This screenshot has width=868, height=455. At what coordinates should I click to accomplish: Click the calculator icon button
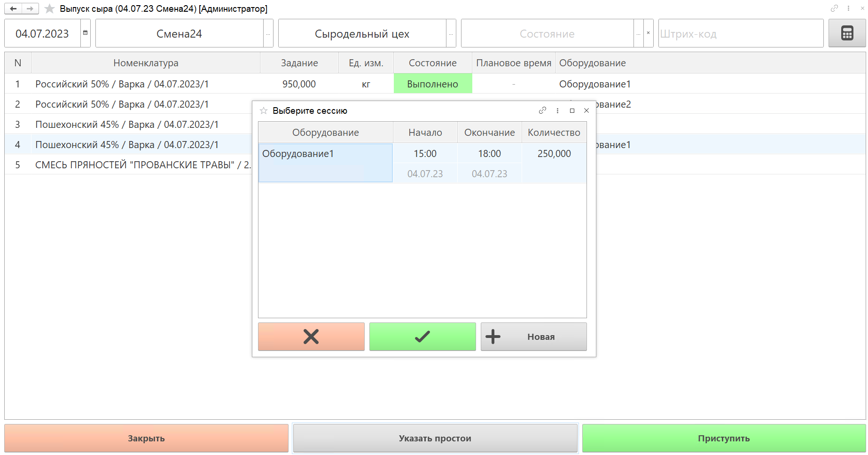click(x=847, y=33)
